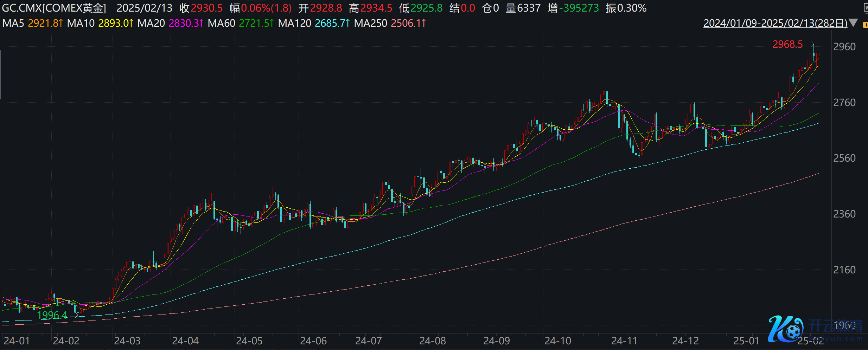The width and height of the screenshot is (868, 350).
Task: Toggle the MA5 moving average label
Action: pos(13,23)
